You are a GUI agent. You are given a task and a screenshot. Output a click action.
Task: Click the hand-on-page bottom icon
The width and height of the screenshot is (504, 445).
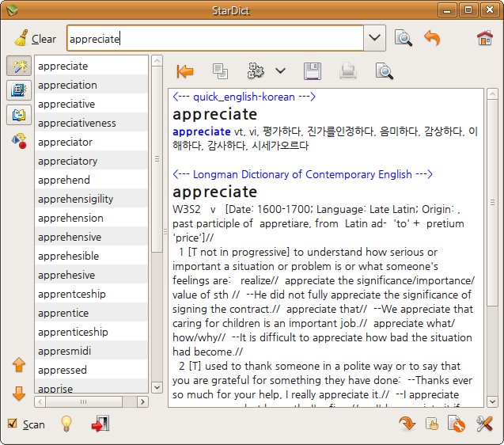click(432, 424)
